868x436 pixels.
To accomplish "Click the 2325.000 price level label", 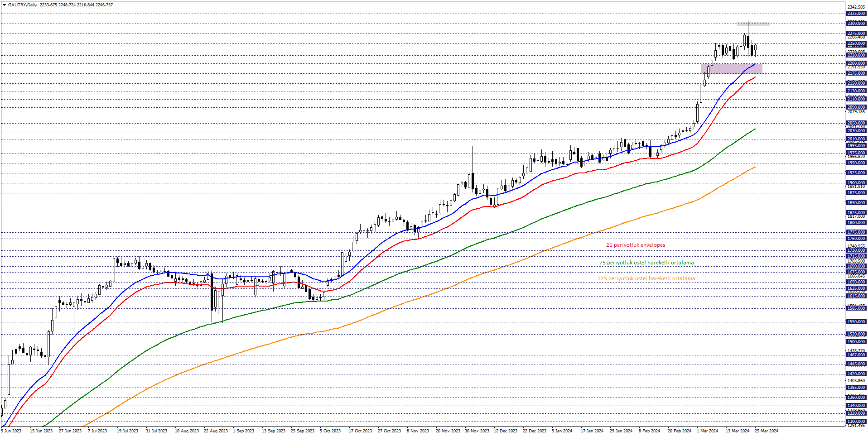I will [856, 14].
